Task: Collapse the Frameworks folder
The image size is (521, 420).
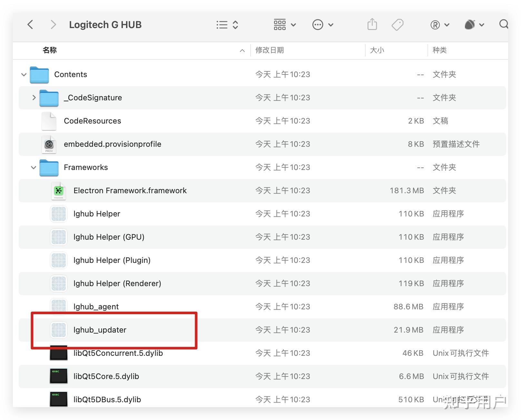Action: (x=34, y=167)
